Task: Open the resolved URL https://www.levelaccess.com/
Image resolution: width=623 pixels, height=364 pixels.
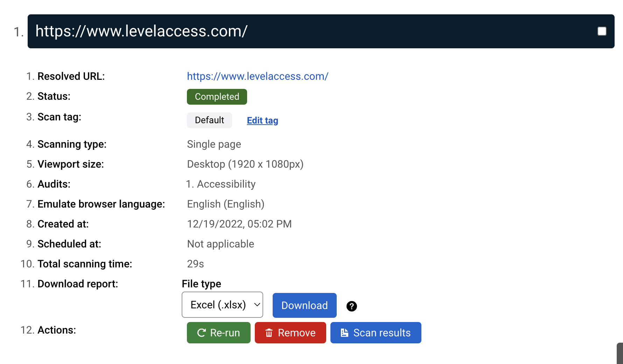Action: pyautogui.click(x=258, y=76)
